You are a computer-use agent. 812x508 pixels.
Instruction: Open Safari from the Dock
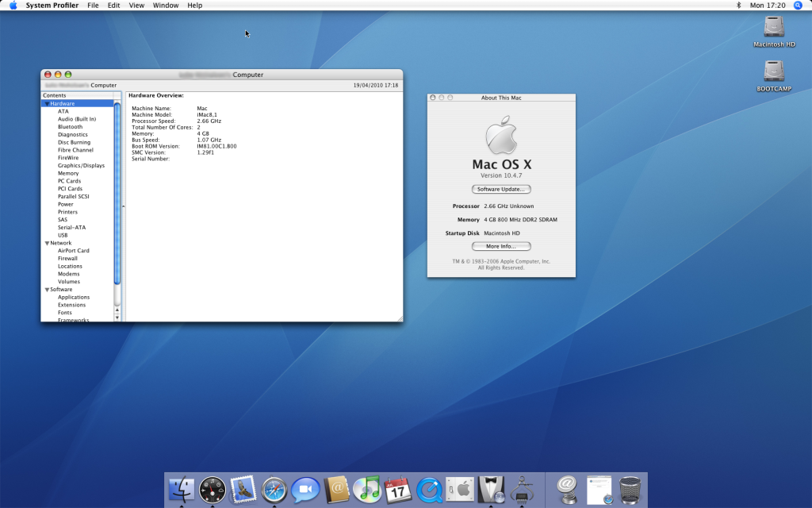click(274, 490)
